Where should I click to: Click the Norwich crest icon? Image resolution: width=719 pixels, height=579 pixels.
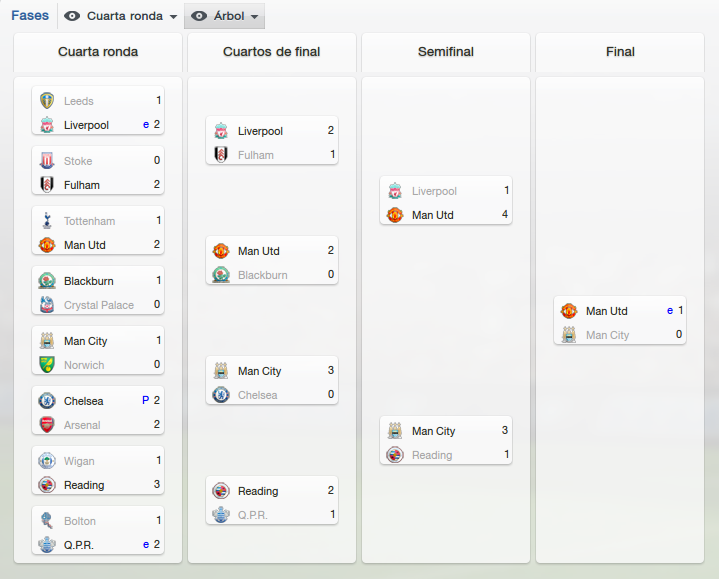[x=47, y=364]
